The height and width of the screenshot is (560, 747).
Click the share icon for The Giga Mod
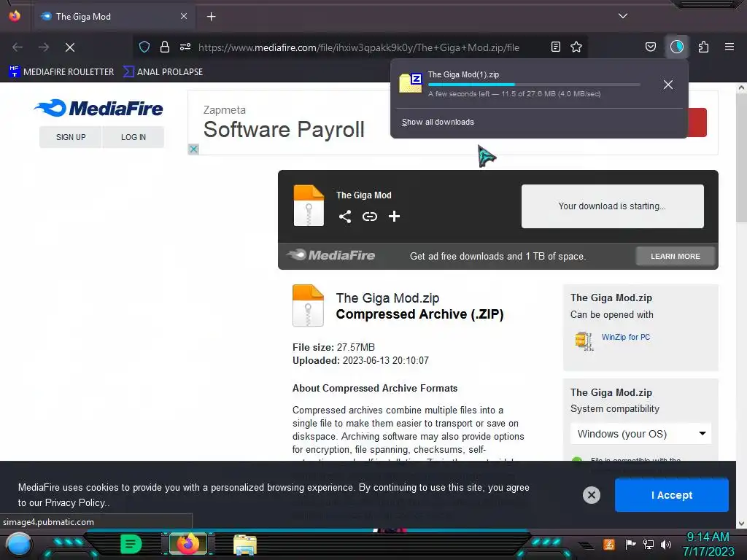pos(345,217)
